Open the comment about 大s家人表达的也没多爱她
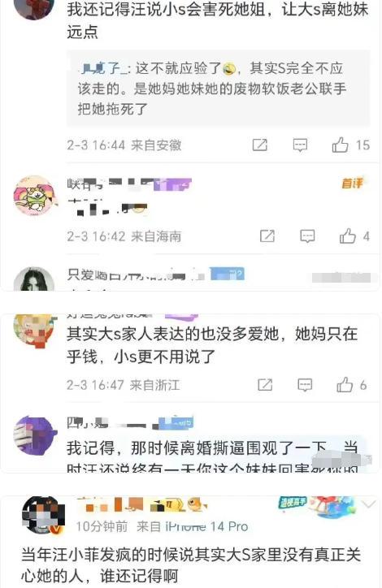The height and width of the screenshot is (588, 382). coord(212,345)
